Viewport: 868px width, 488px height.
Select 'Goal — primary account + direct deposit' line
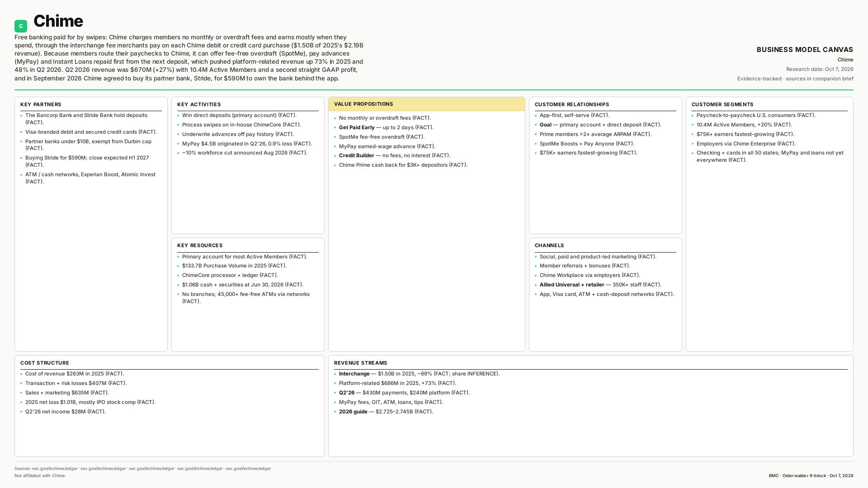[x=600, y=125]
